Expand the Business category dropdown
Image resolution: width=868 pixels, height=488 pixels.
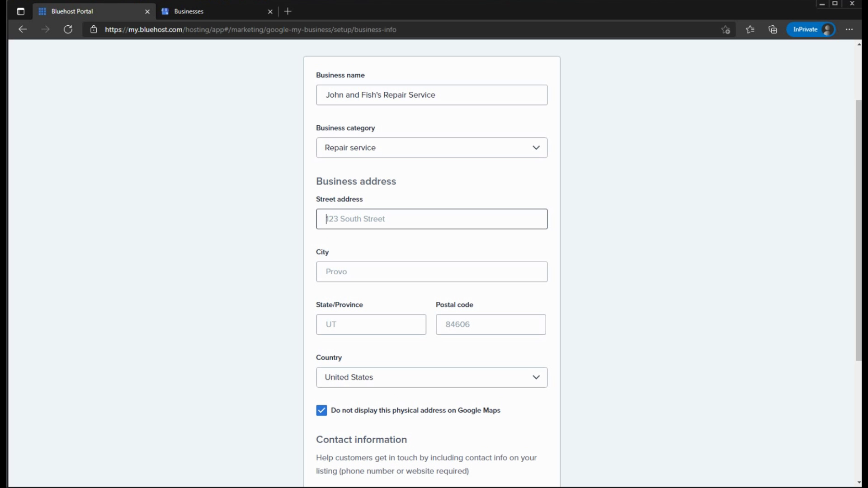pyautogui.click(x=431, y=148)
